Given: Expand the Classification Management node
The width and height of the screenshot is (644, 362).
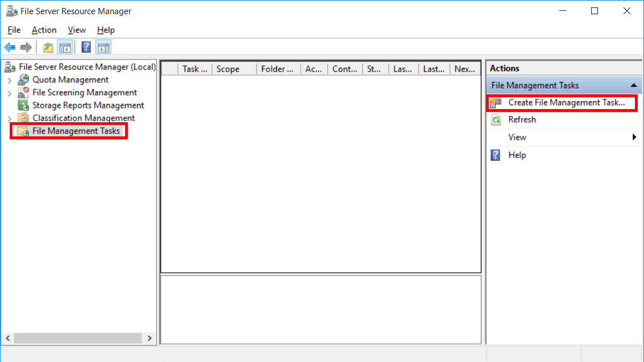Looking at the screenshot, I should pyautogui.click(x=10, y=118).
